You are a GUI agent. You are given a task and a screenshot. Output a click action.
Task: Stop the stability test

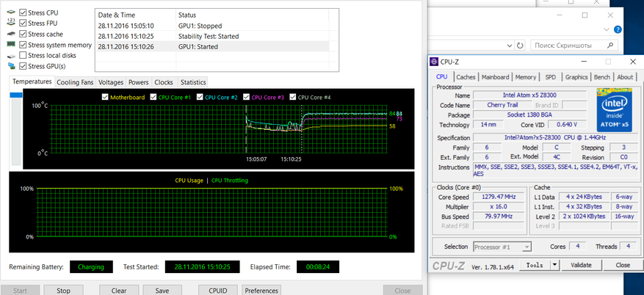(x=63, y=290)
